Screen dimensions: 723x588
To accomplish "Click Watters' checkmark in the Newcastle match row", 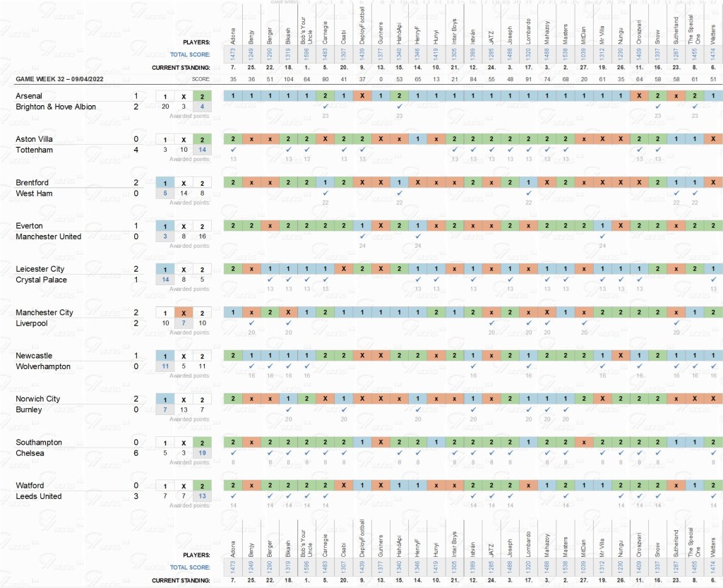I will pos(713,366).
